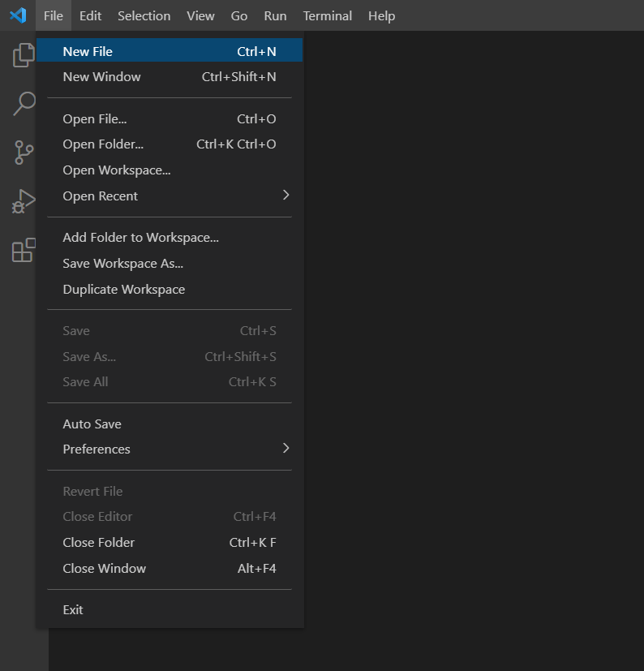Select Duplicate Workspace item
Viewport: 644px width, 671px height.
tap(123, 290)
